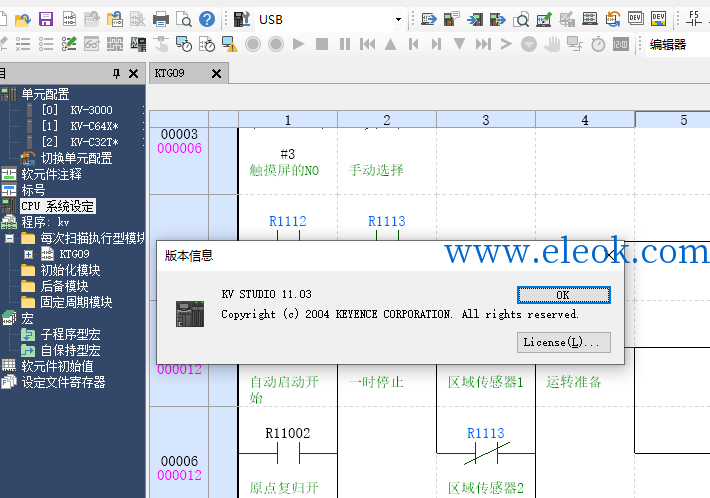Click the stopwatch icon in the simulator toolbar

598,44
